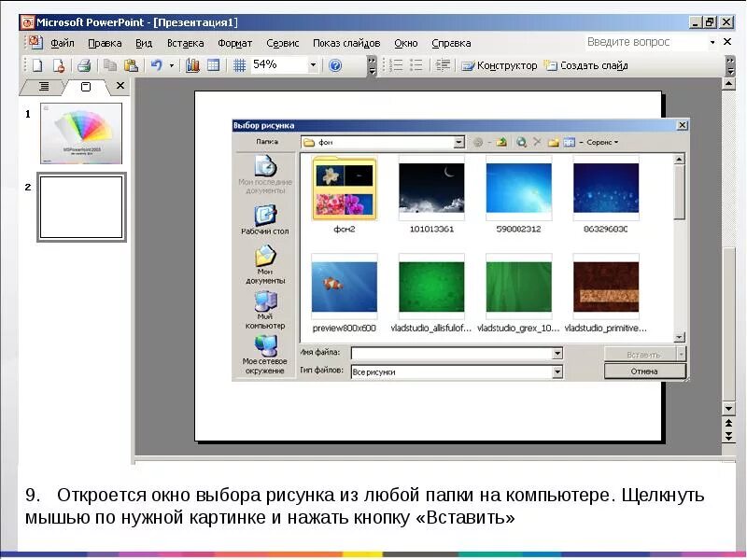Click the next slide double-arrow button
Viewport: 747px width, 560px height.
tap(728, 436)
